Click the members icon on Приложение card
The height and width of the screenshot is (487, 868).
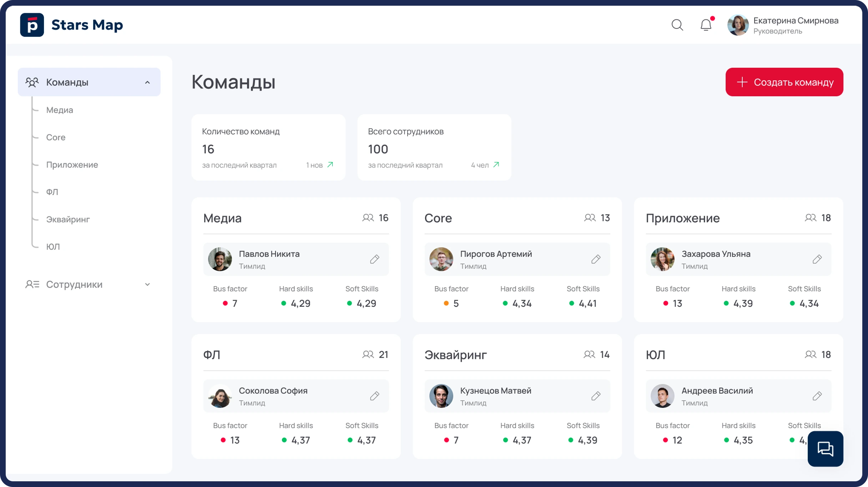click(811, 218)
